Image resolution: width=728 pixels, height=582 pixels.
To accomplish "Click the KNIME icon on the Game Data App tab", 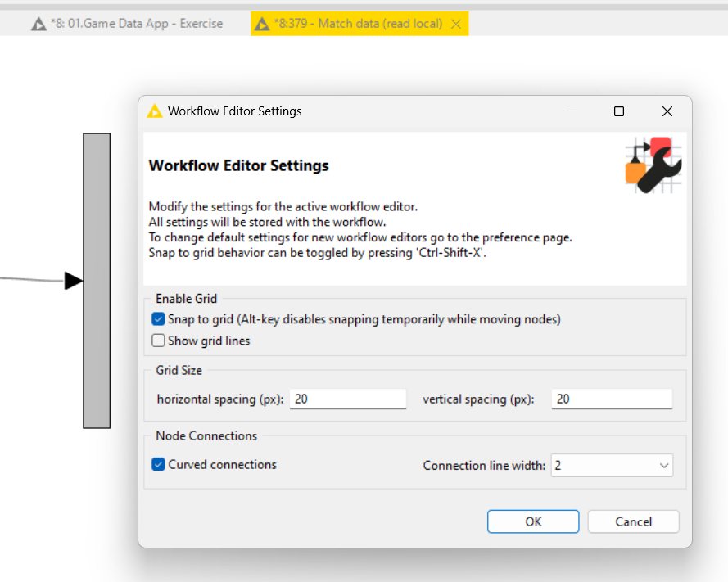I will [38, 24].
